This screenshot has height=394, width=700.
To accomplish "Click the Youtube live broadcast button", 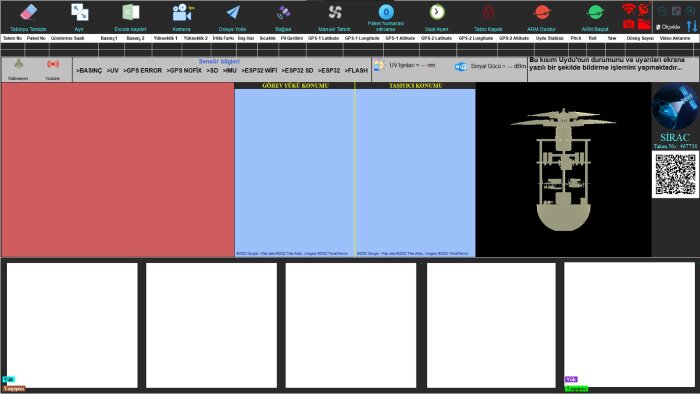I will point(53,69).
